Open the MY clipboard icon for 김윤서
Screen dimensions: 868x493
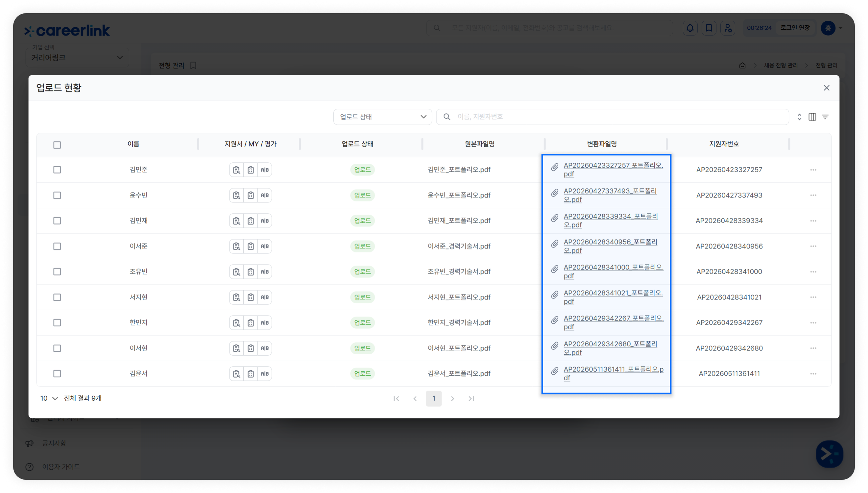click(251, 374)
